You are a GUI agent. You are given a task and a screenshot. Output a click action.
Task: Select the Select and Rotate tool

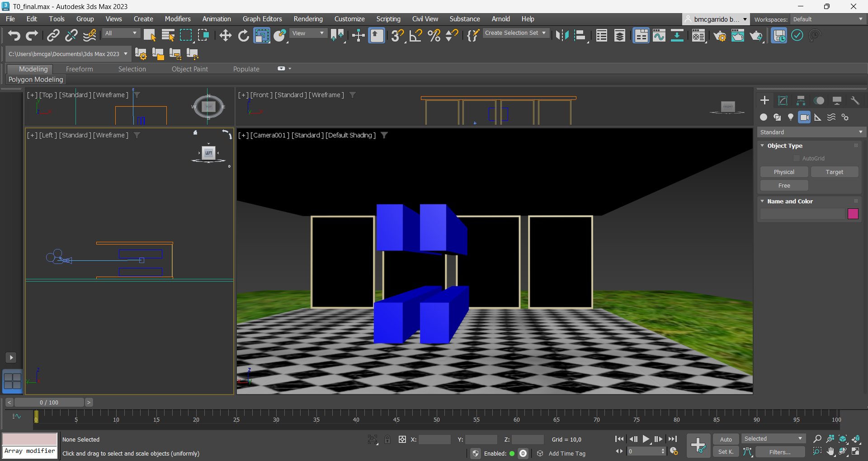coord(243,35)
